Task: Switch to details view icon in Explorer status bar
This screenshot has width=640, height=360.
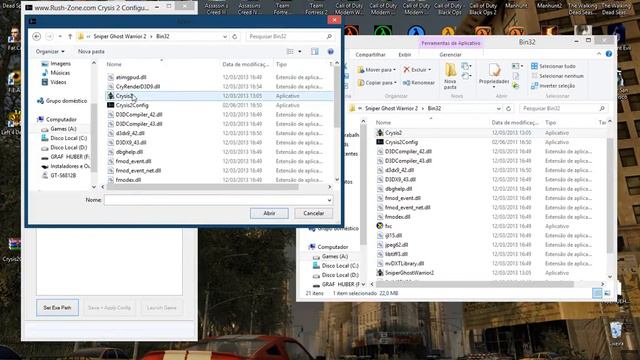Action: point(597,293)
